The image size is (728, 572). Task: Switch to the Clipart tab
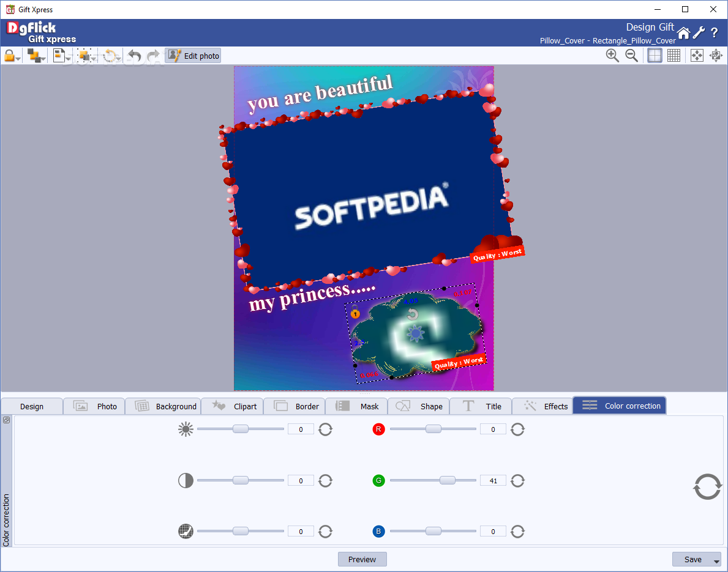233,406
